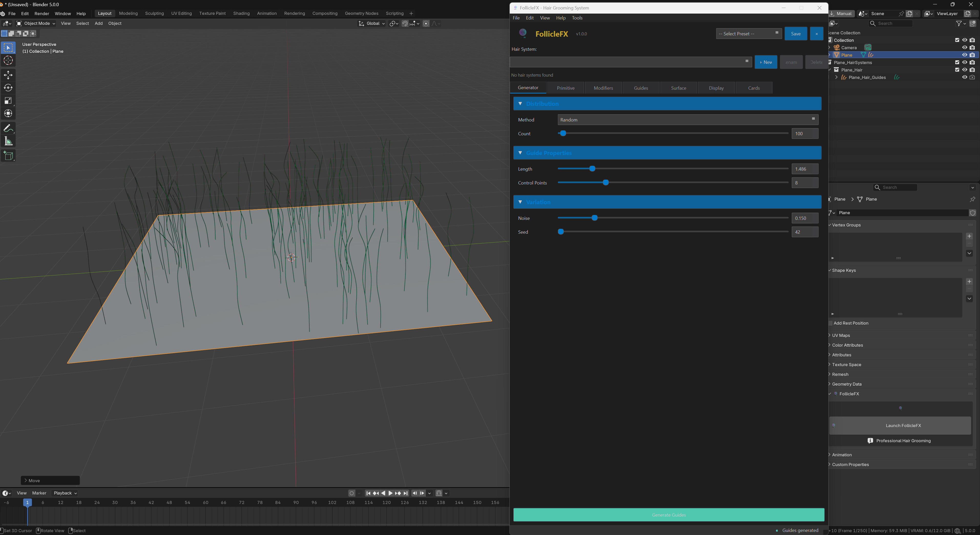Uncheck the Collection exclude checkbox
The image size is (980, 535).
click(957, 40)
